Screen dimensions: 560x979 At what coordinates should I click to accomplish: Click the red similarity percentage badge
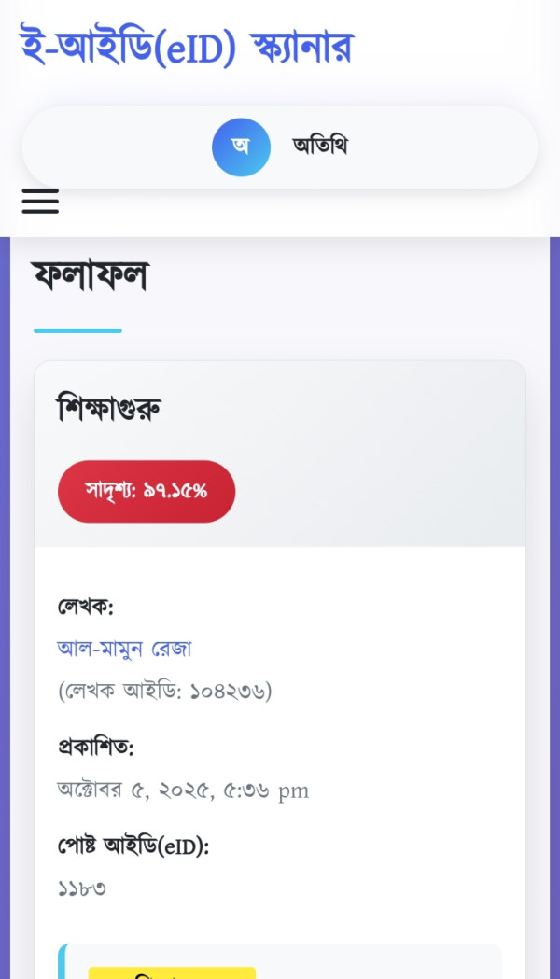click(x=147, y=491)
